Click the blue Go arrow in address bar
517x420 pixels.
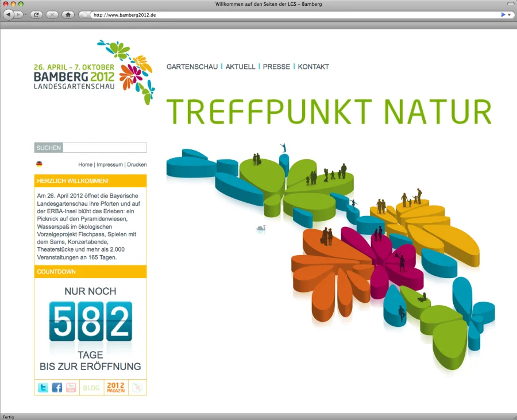click(503, 14)
